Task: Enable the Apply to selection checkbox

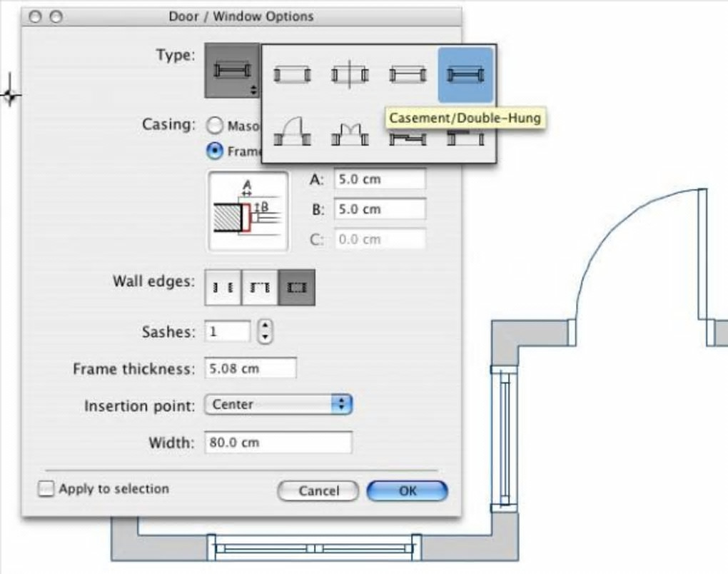Action: click(46, 488)
